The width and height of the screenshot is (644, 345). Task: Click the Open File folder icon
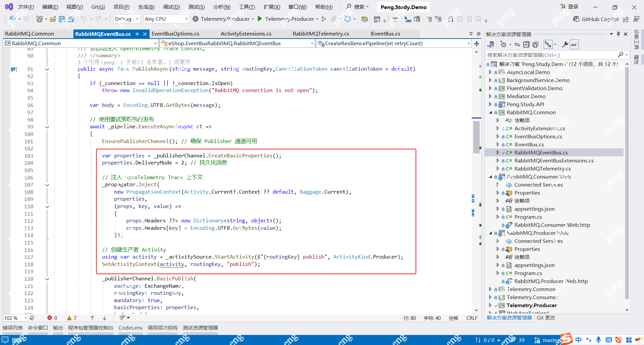[x=53, y=19]
